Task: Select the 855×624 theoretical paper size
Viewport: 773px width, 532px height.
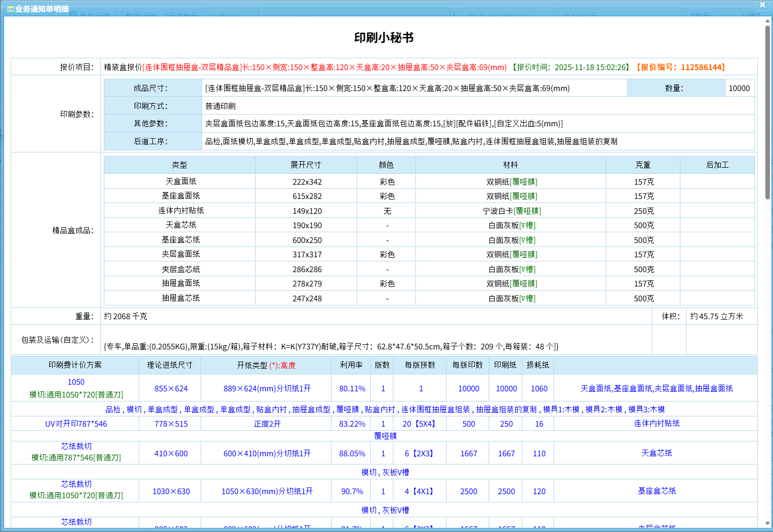Action: click(171, 389)
